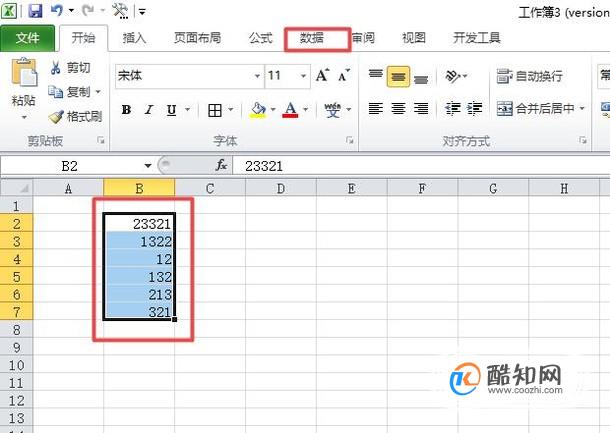This screenshot has height=433, width=610.
Task: Click Increase Indent icon
Action: coord(475,109)
